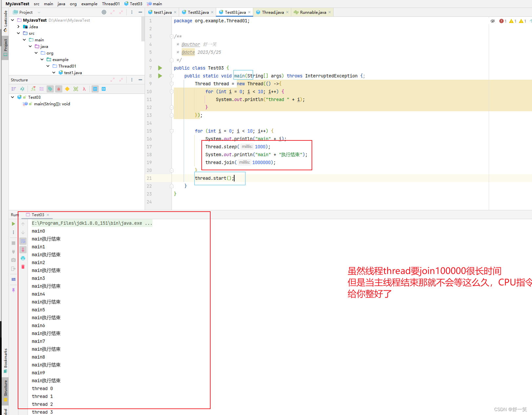Collapse the Thread01 package node
This screenshot has width=532, height=415.
click(x=48, y=66)
